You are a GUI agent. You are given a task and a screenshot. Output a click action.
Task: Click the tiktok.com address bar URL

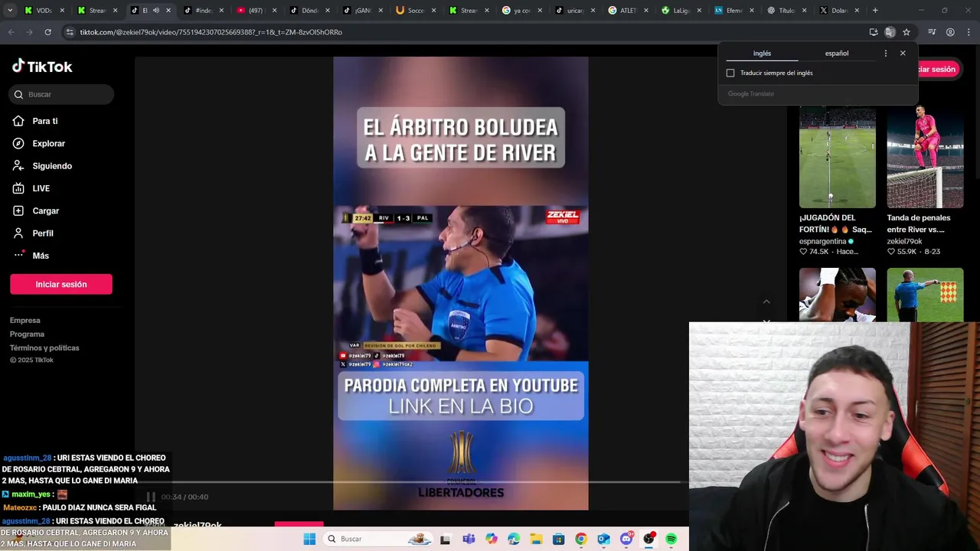point(211,32)
